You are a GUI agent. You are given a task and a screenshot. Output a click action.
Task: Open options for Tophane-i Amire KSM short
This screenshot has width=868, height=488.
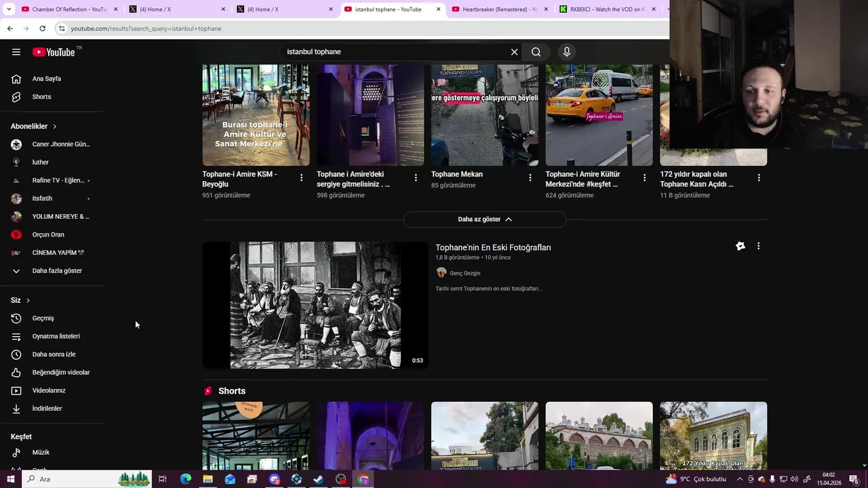(302, 178)
